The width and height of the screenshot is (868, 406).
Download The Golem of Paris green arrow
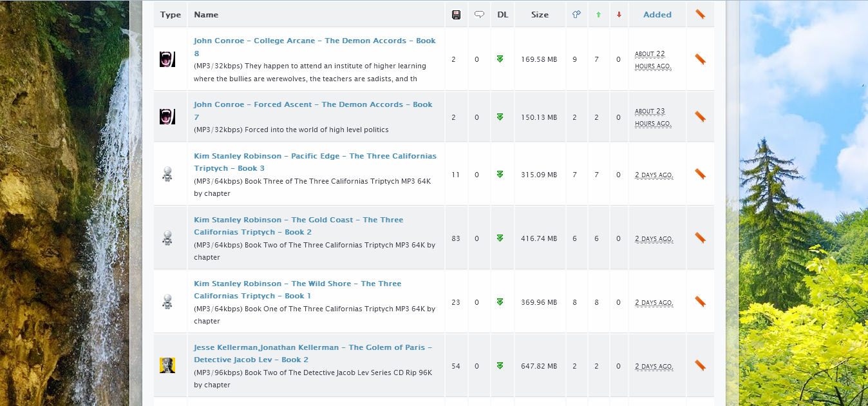point(500,365)
